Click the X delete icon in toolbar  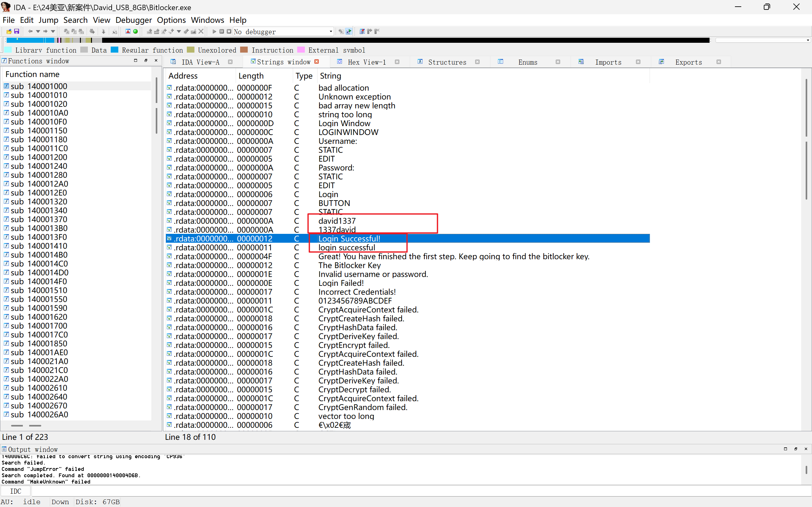(x=201, y=31)
